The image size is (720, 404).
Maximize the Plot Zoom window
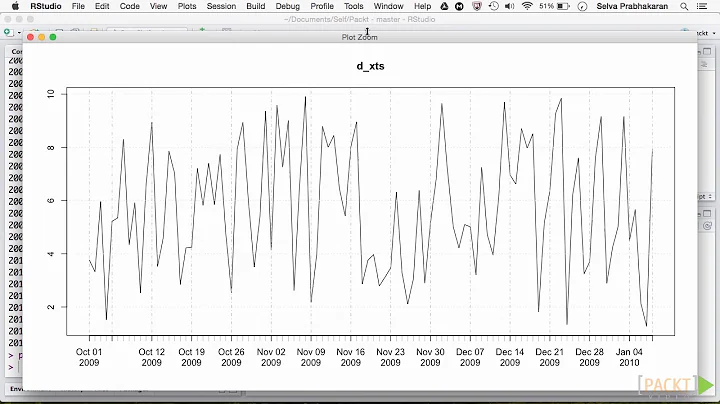pos(53,37)
